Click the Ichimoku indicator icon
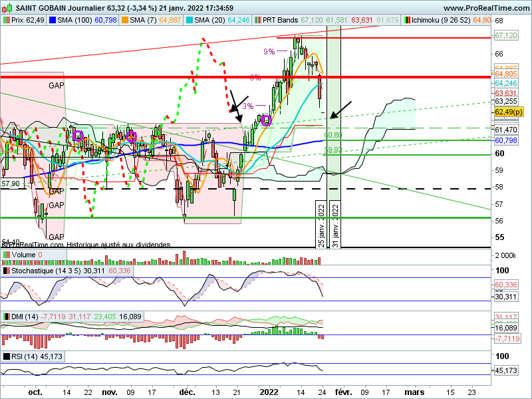This screenshot has width=532, height=399. [407, 21]
